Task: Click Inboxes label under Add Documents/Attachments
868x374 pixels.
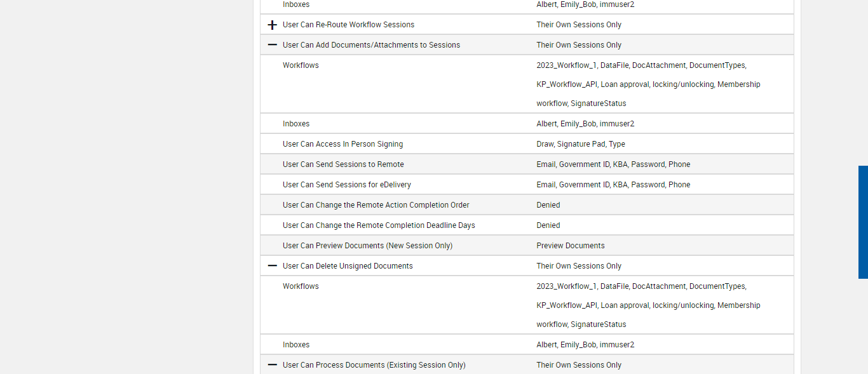Action: point(296,124)
